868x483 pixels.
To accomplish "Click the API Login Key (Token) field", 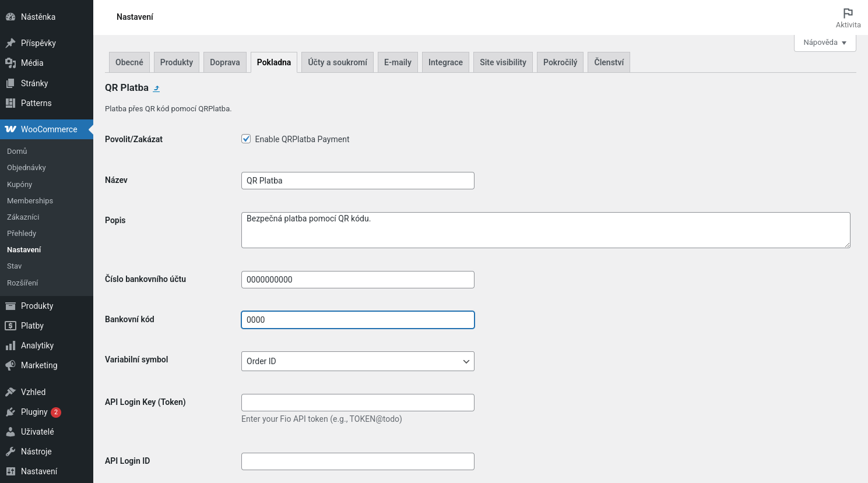I will click(x=358, y=403).
